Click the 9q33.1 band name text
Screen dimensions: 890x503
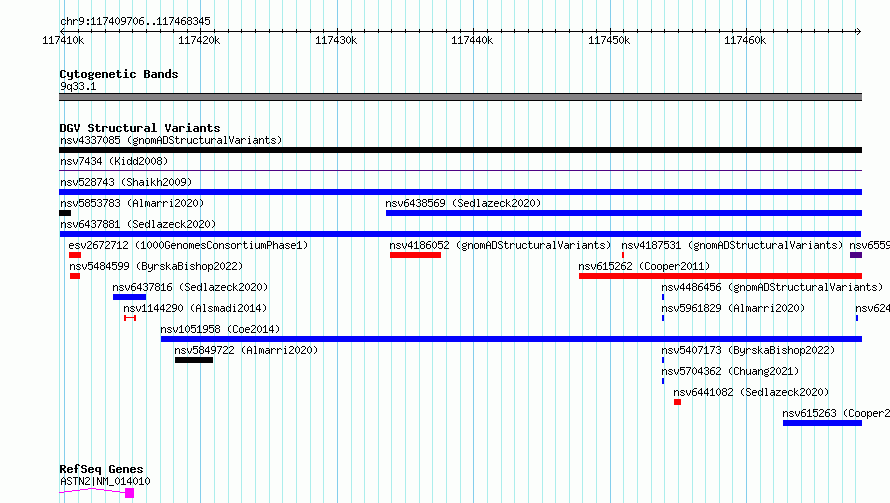coord(78,86)
